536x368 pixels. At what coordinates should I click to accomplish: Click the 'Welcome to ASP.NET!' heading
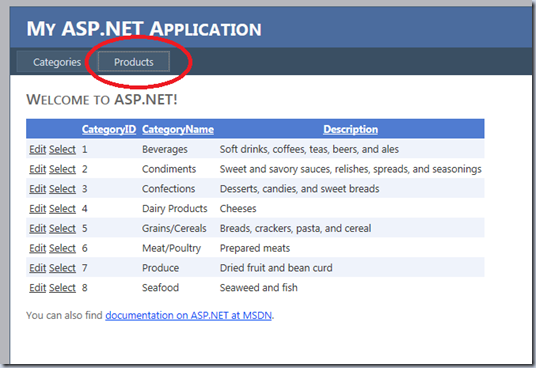(x=102, y=100)
